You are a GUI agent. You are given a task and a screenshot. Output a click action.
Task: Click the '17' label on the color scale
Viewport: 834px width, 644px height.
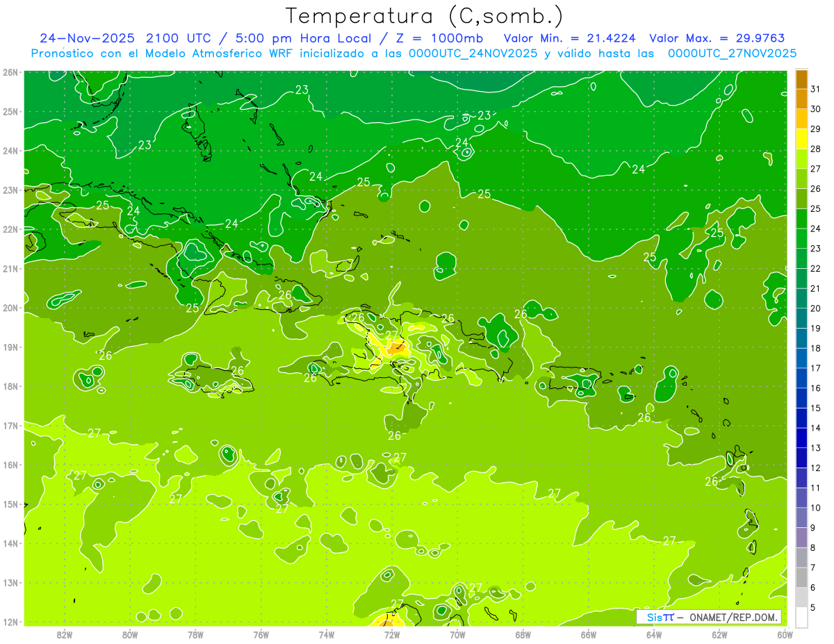pyautogui.click(x=815, y=368)
